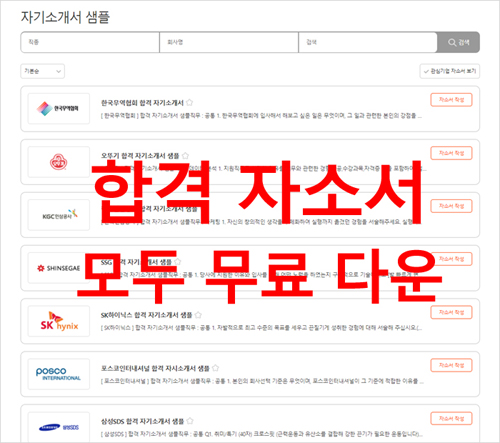Expand the 기본순 sort order dropdown
Viewport: 500px width, 443px height.
(42, 71)
